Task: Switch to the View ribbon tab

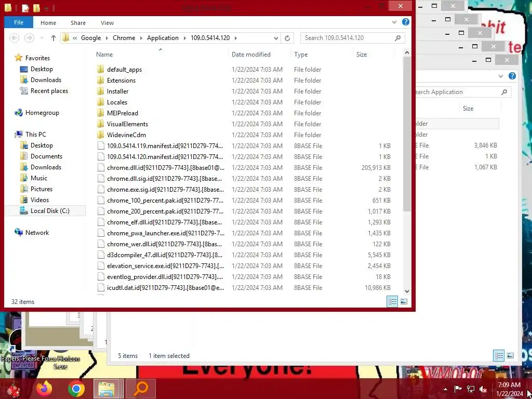Action: point(107,23)
